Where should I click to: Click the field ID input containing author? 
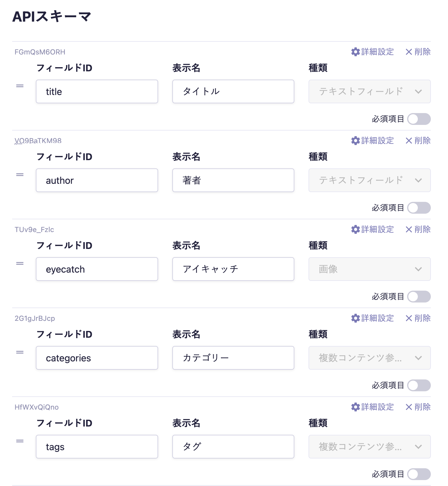97,180
